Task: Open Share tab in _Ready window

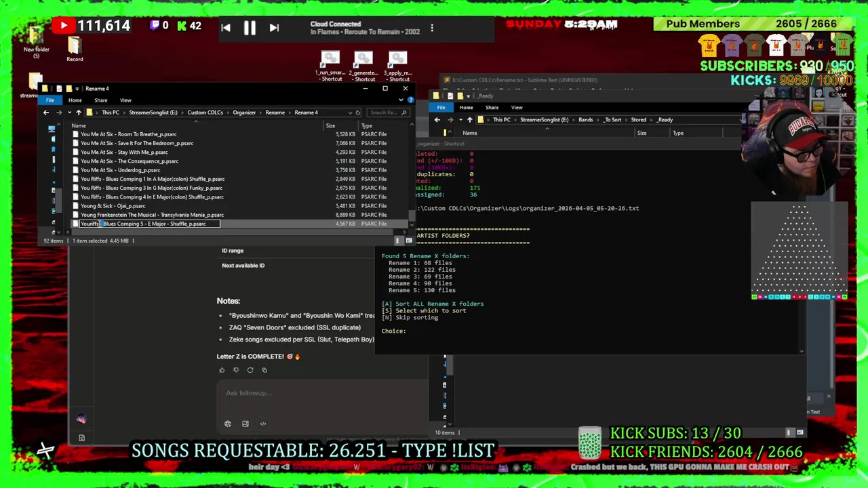Action: pyautogui.click(x=492, y=108)
